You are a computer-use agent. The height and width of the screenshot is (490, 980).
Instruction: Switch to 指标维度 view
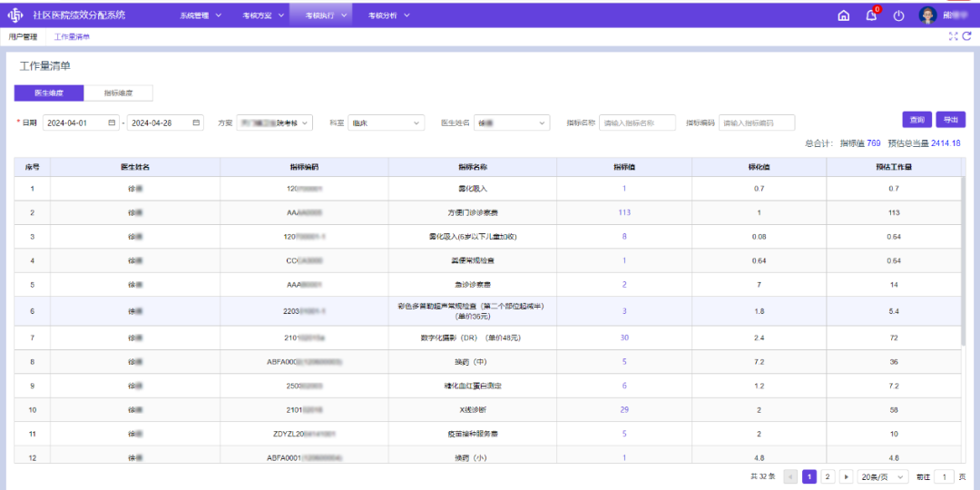point(118,93)
